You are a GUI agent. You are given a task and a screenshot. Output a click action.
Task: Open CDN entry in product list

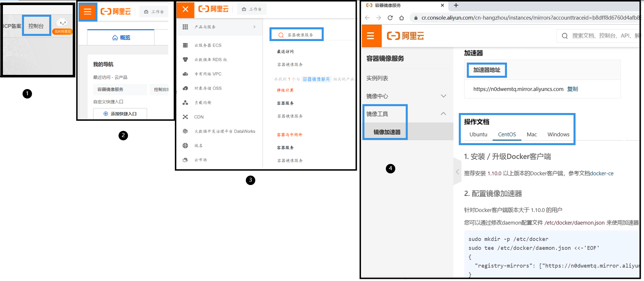(199, 117)
